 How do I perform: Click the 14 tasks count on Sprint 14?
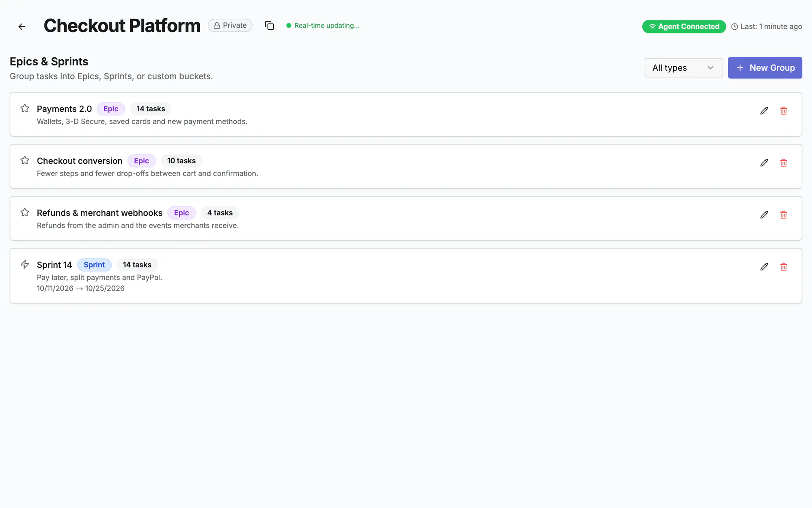[x=137, y=265]
